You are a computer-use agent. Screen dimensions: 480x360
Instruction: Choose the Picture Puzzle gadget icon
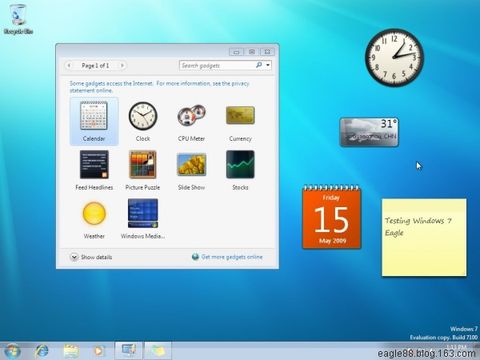click(143, 164)
